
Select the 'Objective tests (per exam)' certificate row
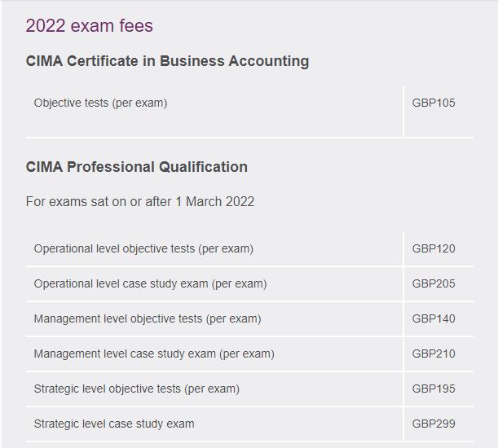pos(100,103)
